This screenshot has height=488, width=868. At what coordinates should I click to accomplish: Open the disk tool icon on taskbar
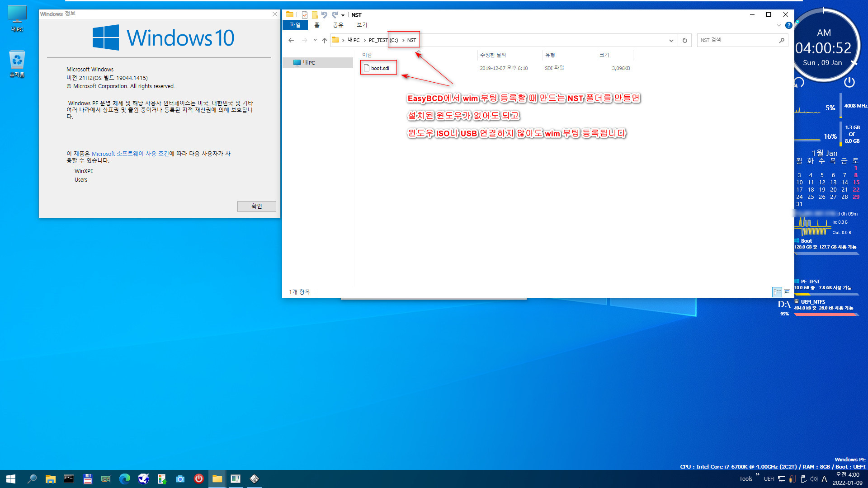point(255,479)
